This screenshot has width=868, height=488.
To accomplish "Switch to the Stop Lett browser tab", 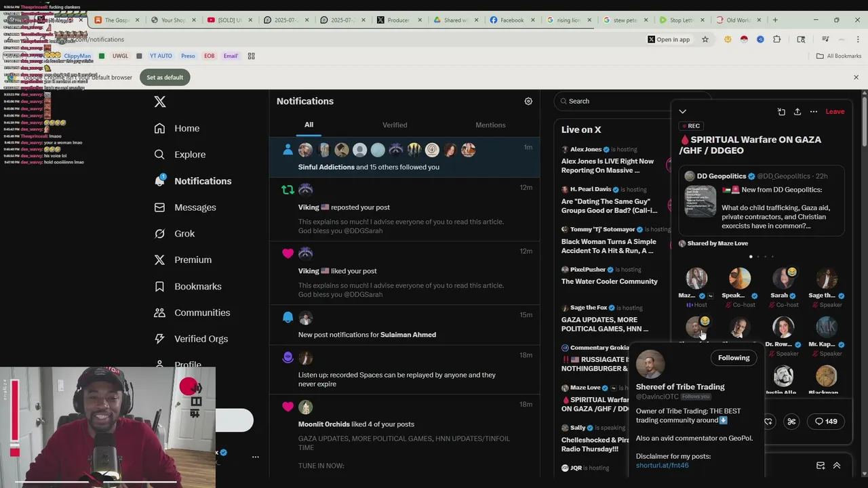I will coord(681,20).
